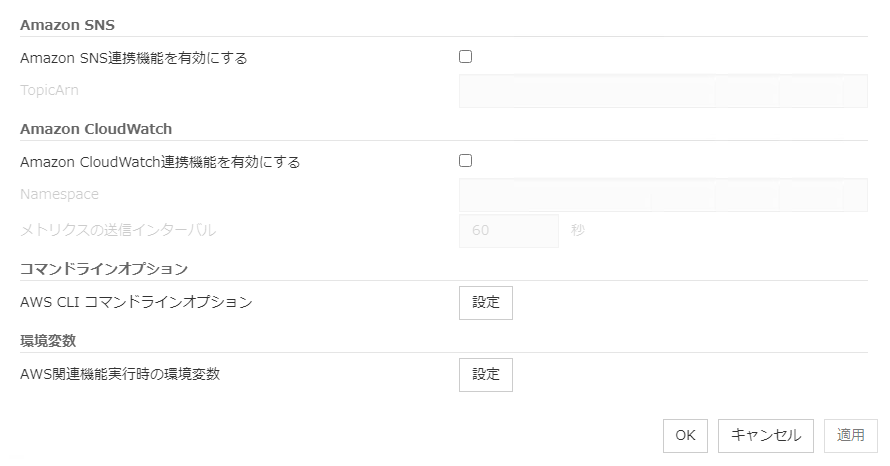
Task: Click the メトリクスの送信インターバル value field
Action: pyautogui.click(x=508, y=230)
